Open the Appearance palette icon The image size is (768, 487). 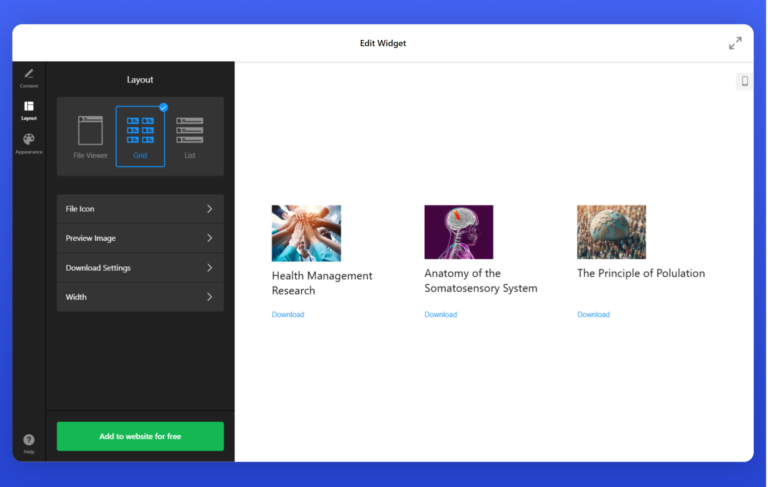pyautogui.click(x=28, y=141)
